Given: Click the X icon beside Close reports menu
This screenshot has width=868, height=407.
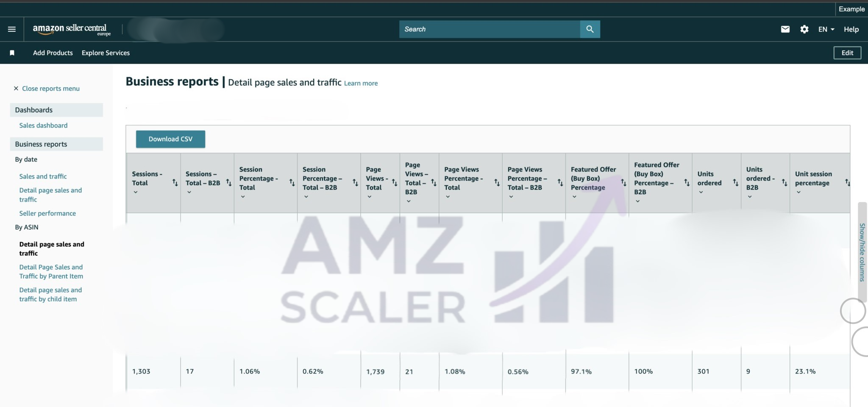Looking at the screenshot, I should tap(16, 89).
